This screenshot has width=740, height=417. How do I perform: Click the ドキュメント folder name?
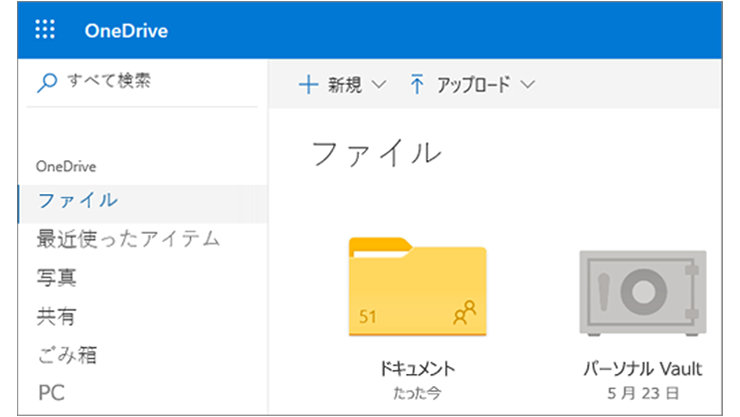click(418, 368)
